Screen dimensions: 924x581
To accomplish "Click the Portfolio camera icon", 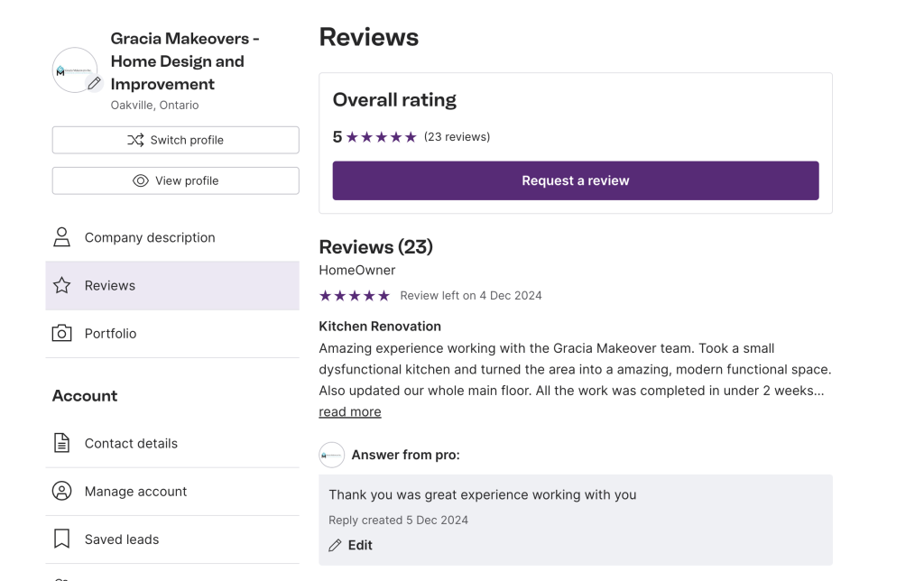I will [x=61, y=334].
